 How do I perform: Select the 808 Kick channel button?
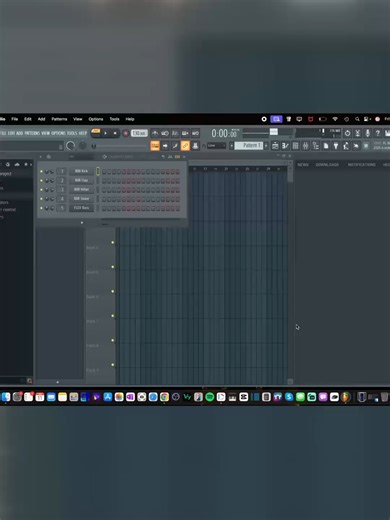[x=81, y=171]
